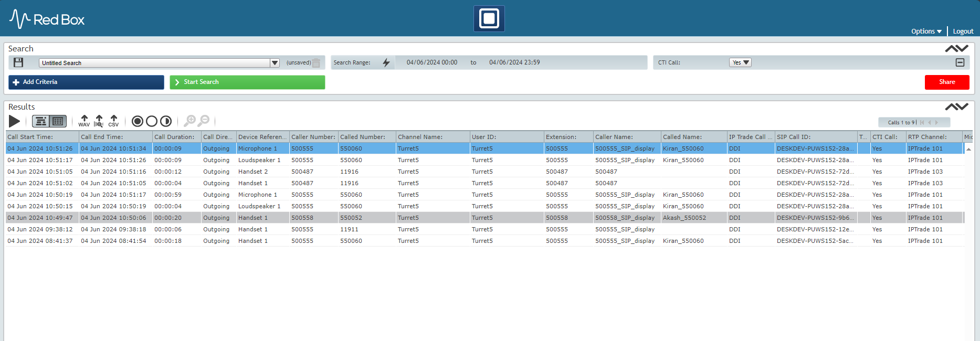Click the lightning bolt quick range icon
Image resolution: width=980 pixels, height=341 pixels.
(386, 62)
